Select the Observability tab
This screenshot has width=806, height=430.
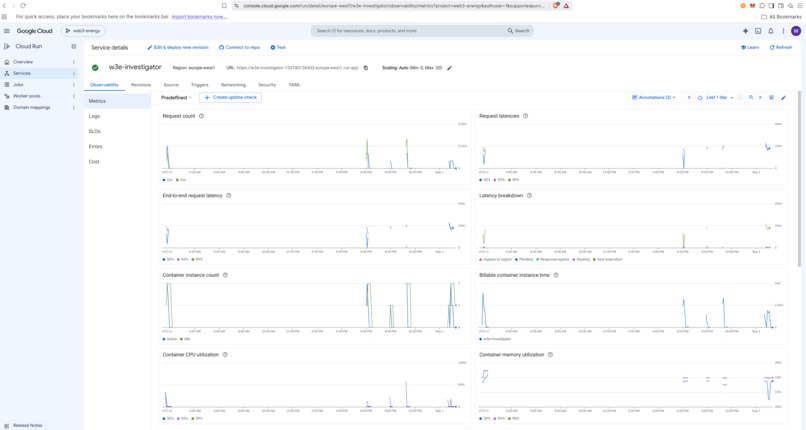pos(104,85)
